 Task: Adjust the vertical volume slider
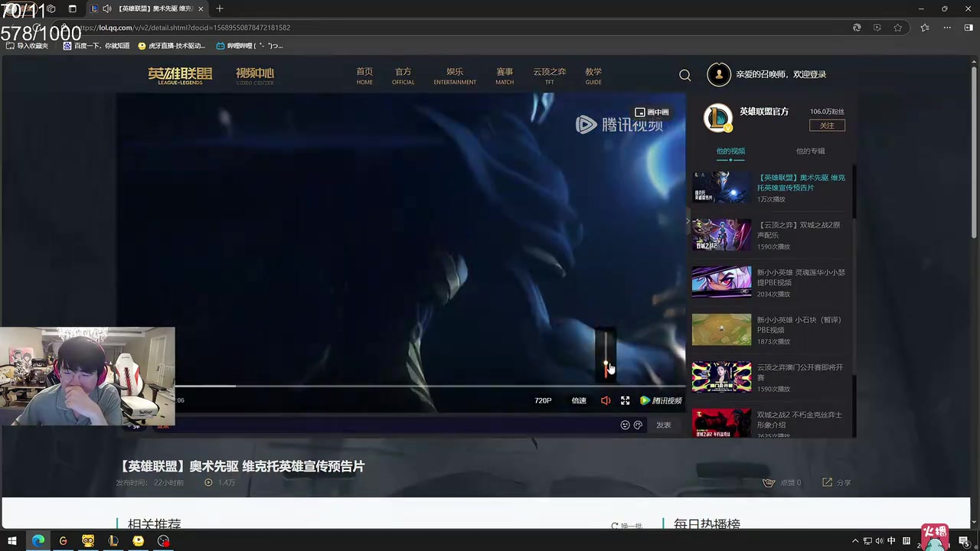click(606, 354)
